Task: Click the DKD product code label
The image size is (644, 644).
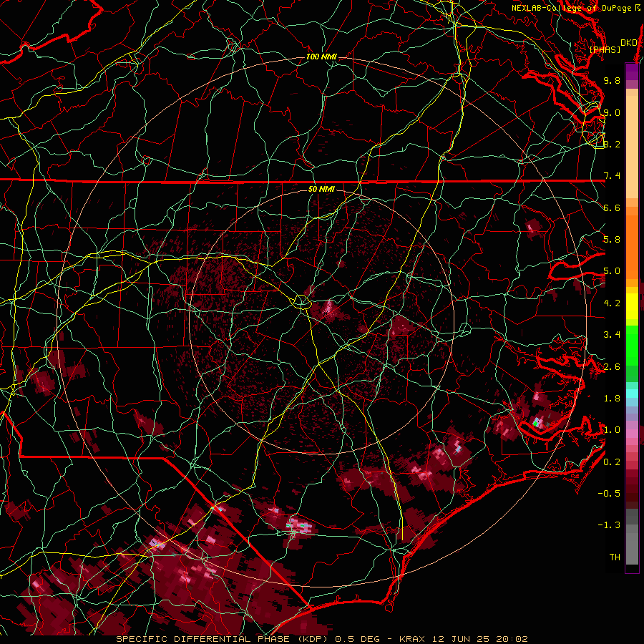Action: (628, 42)
